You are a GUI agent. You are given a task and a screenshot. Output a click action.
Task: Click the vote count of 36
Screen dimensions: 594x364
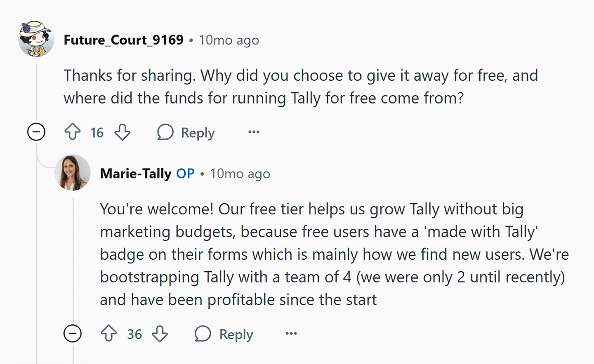134,334
